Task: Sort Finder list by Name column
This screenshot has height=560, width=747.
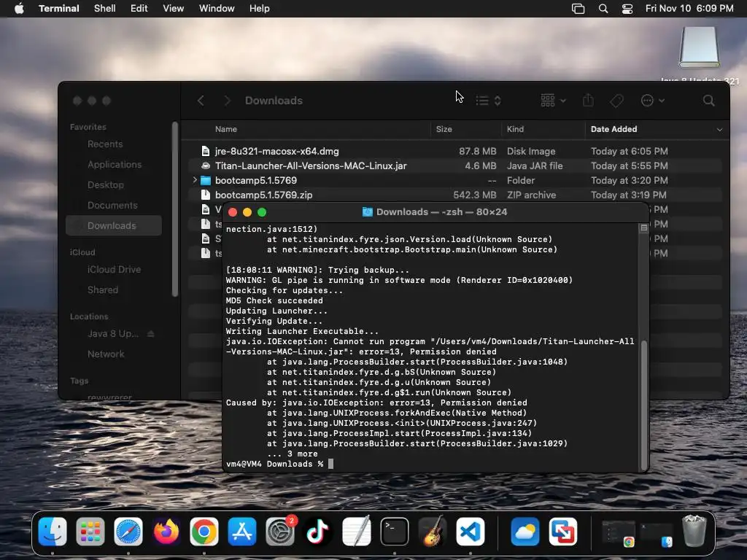Action: (x=226, y=129)
